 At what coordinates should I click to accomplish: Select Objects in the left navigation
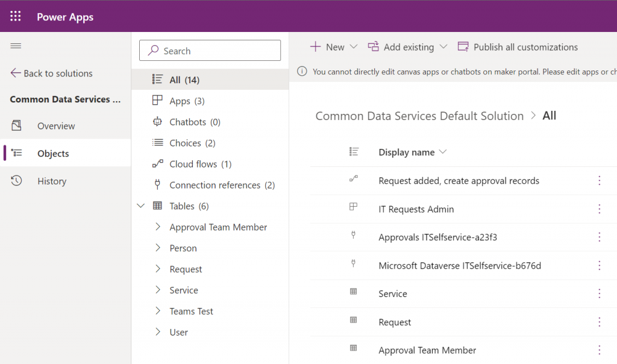pos(65,153)
